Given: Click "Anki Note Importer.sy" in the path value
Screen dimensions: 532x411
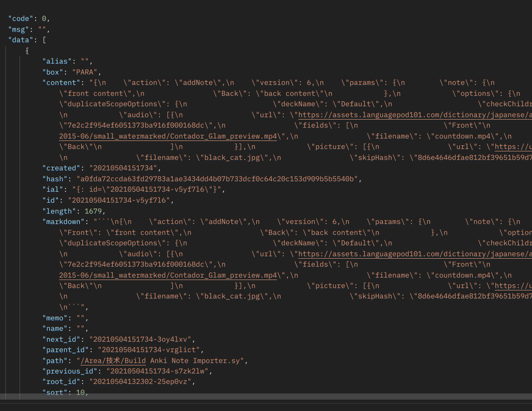Looking at the screenshot, I should click(195, 361).
